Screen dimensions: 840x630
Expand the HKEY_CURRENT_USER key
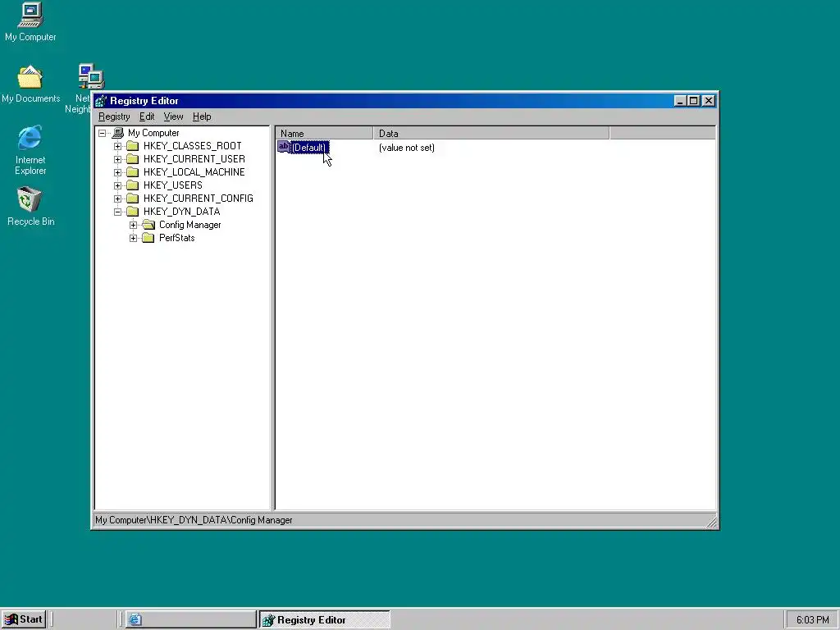pos(118,159)
